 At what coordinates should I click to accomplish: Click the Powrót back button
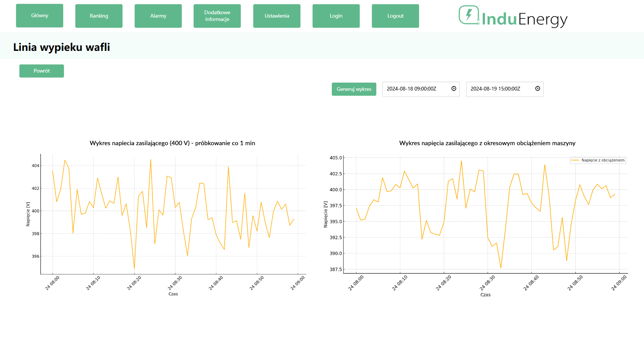coord(42,71)
